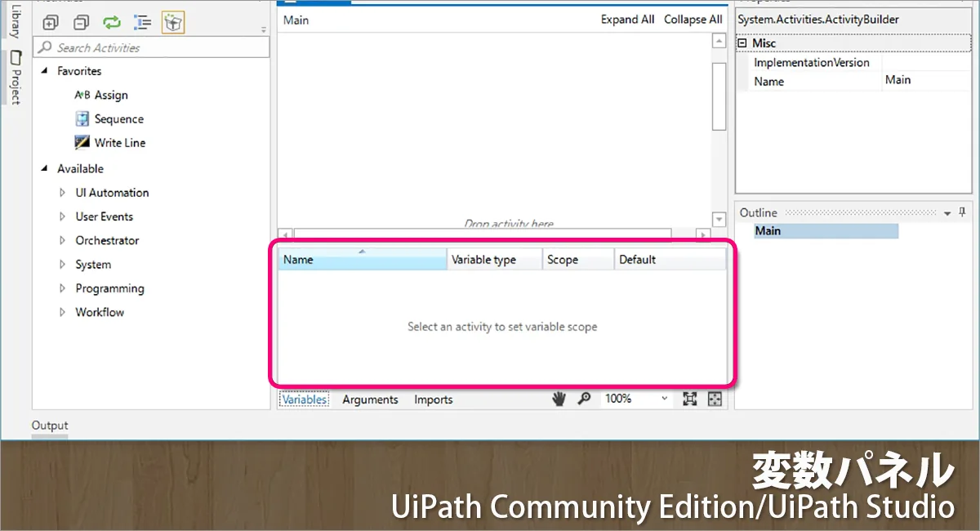Select the Main item in Outline
This screenshot has height=531, width=980.
[x=826, y=231]
